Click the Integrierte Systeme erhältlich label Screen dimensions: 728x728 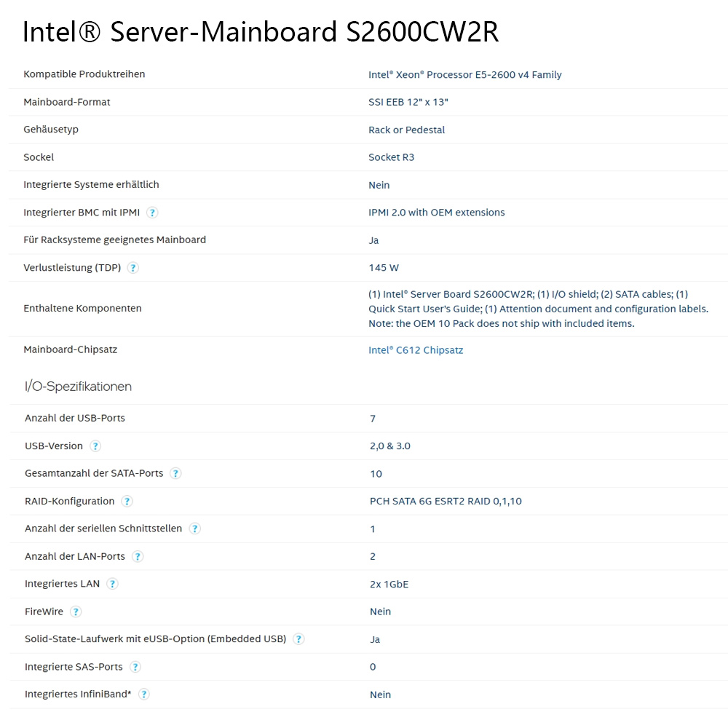[x=91, y=185]
